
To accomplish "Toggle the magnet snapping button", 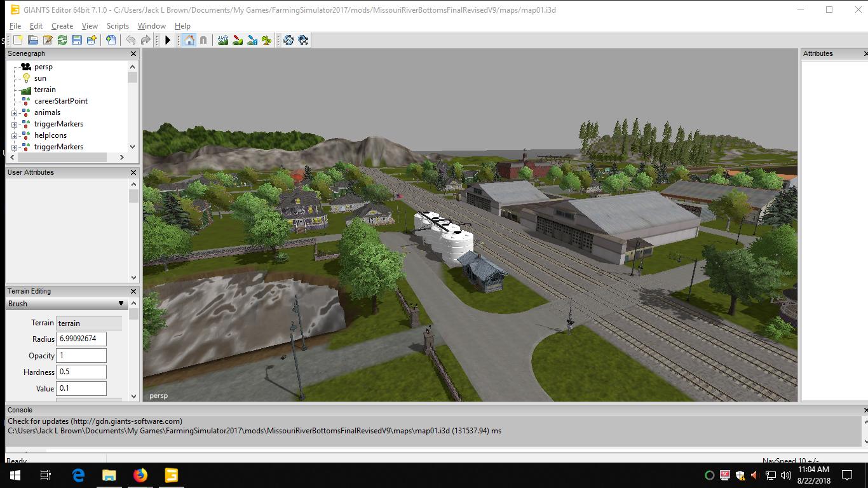I will (x=203, y=40).
